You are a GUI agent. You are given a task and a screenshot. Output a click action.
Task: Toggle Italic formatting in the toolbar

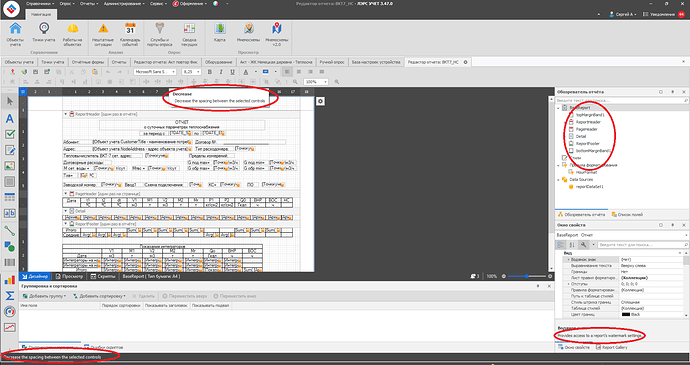click(220, 72)
